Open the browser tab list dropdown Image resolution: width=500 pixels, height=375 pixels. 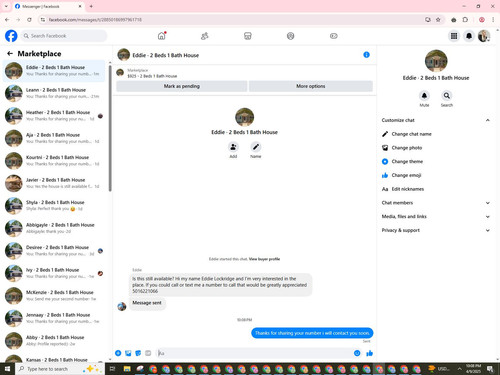click(x=6, y=6)
